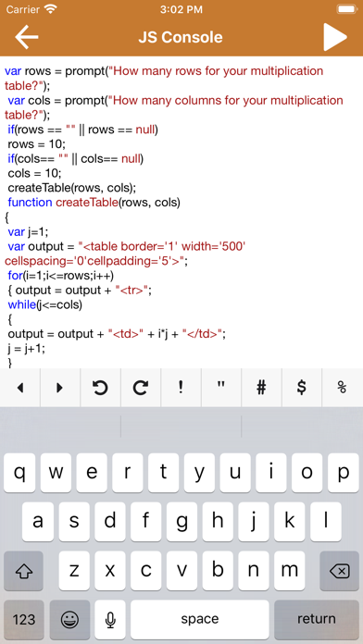Tap the o key
This screenshot has height=644, width=363.
point(307,472)
